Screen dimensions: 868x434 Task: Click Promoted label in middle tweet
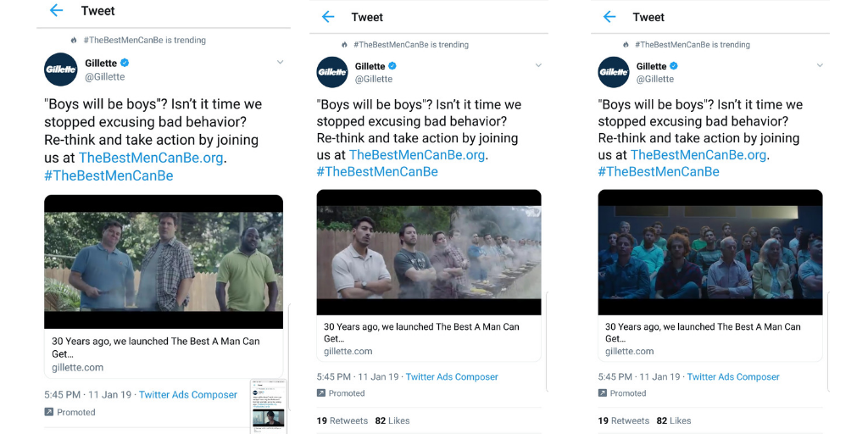click(347, 393)
